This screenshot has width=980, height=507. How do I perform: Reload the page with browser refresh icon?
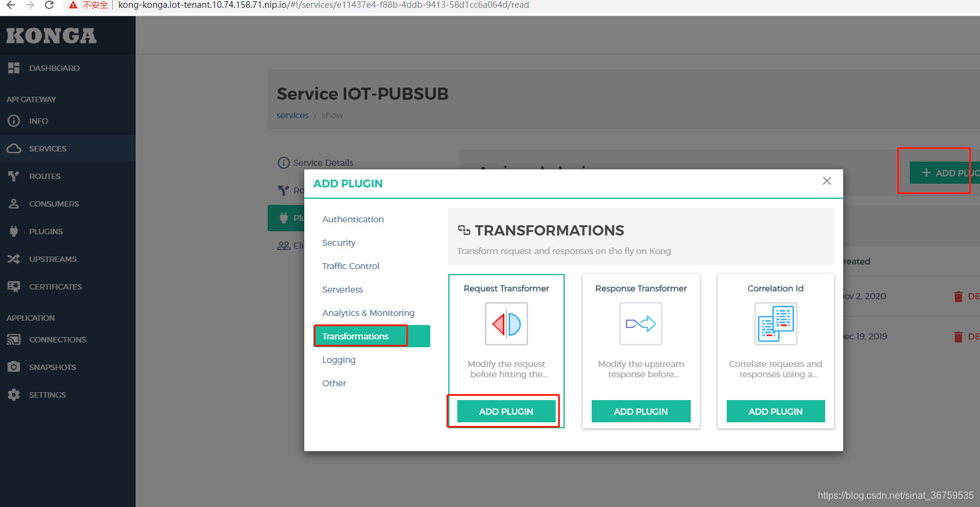click(50, 5)
